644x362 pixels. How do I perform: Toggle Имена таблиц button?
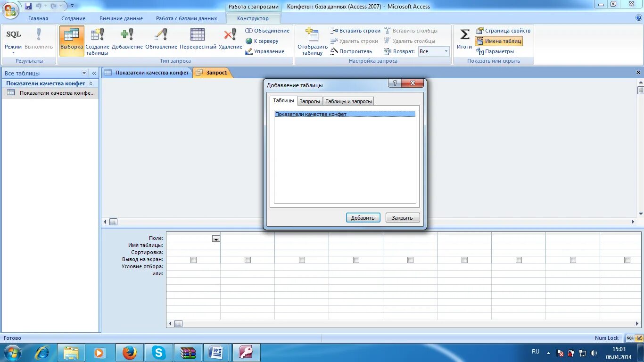click(x=499, y=41)
